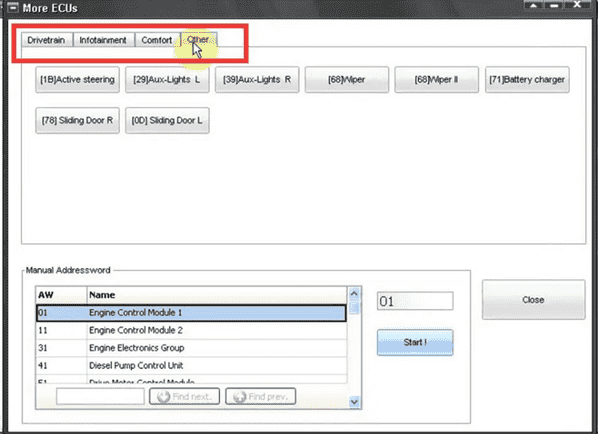598x434 pixels.
Task: Open the [71]Battery charger module
Action: pos(527,80)
